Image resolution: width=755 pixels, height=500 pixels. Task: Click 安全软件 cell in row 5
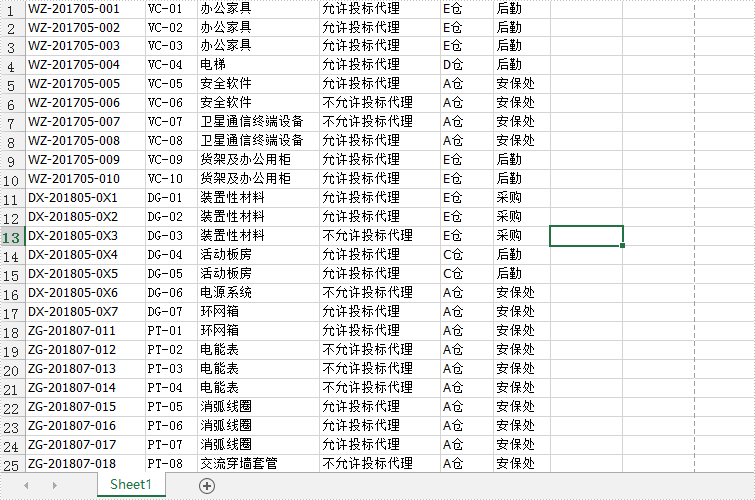pos(258,83)
